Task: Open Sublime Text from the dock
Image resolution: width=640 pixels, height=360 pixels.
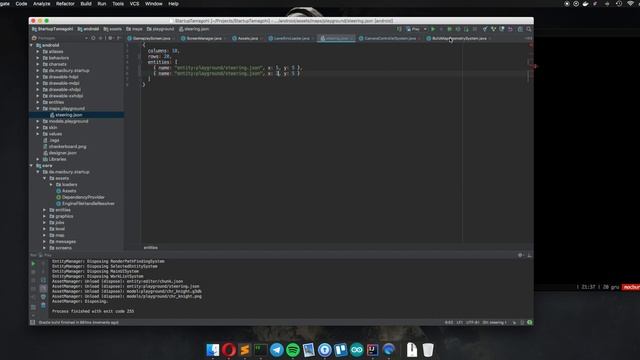Action: coord(244,350)
